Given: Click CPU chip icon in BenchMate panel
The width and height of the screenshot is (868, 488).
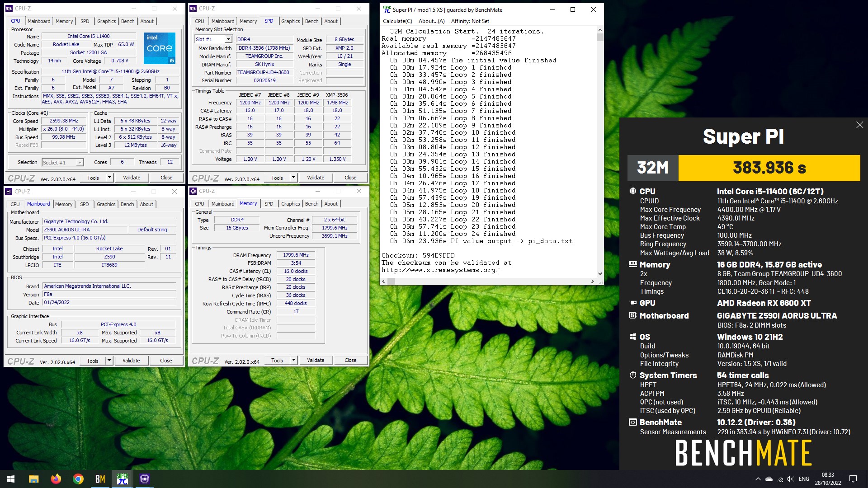Looking at the screenshot, I should (632, 191).
